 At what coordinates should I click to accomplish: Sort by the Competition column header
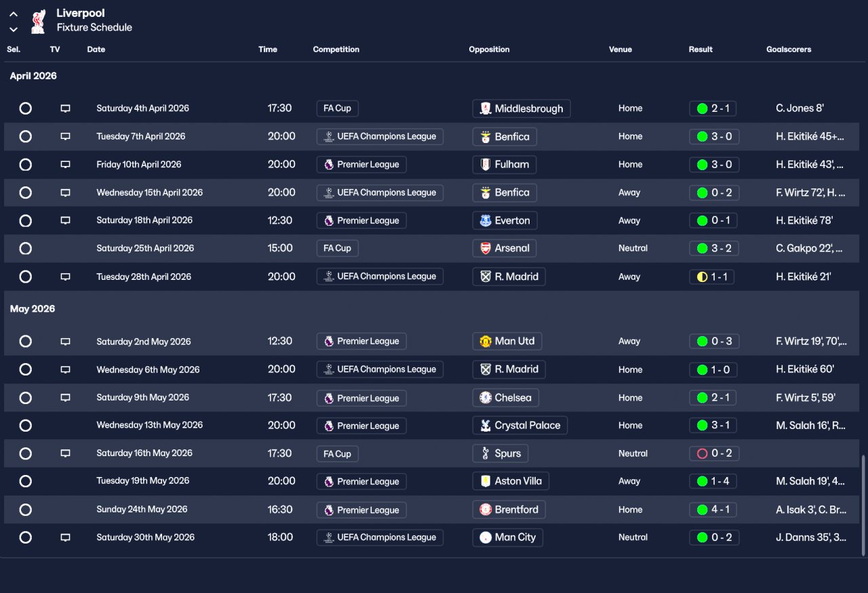(x=336, y=49)
